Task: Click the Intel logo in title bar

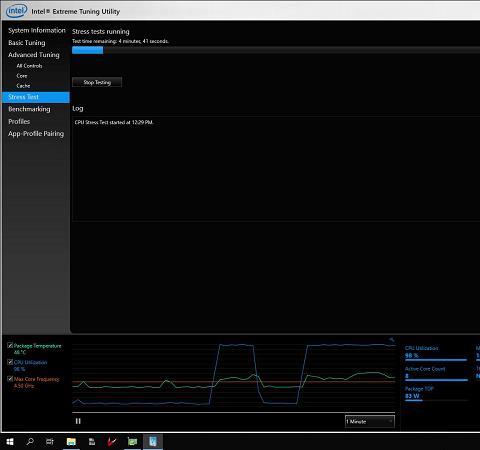Action: (16, 11)
